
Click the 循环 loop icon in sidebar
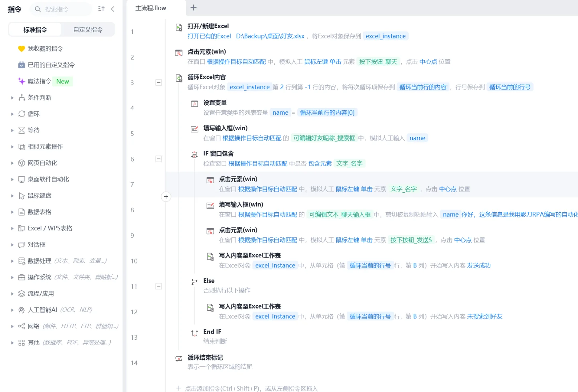(21, 114)
